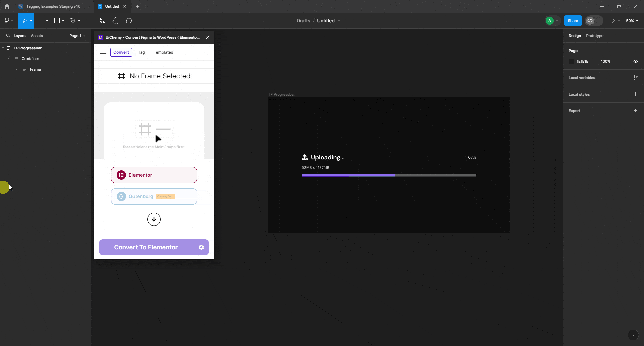Click the 1E1E1E page color swatch
Viewport: 644px width, 346px height.
pyautogui.click(x=572, y=61)
